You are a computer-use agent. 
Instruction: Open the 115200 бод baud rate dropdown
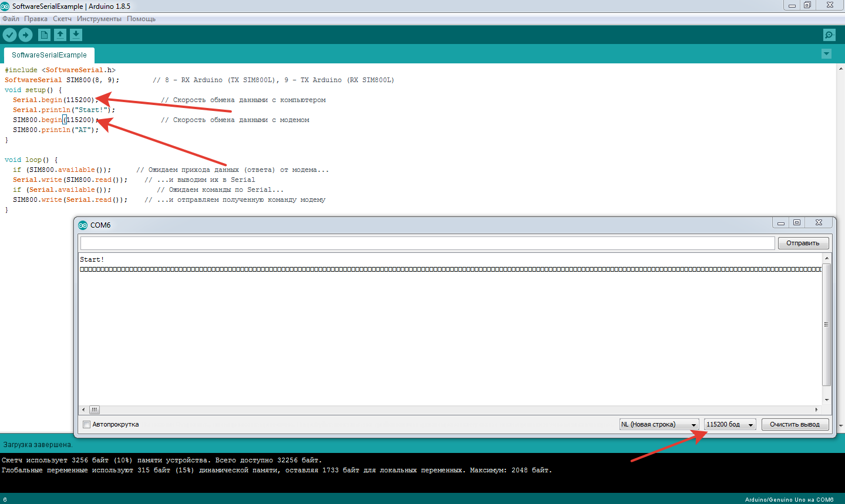tap(730, 424)
